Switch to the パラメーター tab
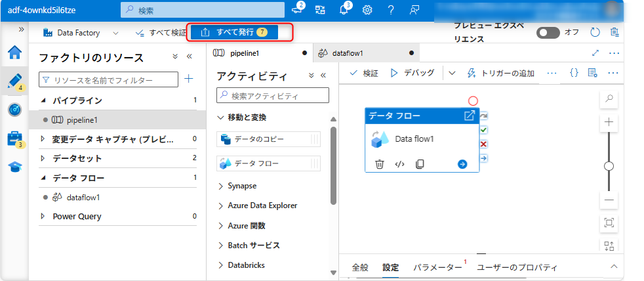The image size is (644, 281). (438, 267)
